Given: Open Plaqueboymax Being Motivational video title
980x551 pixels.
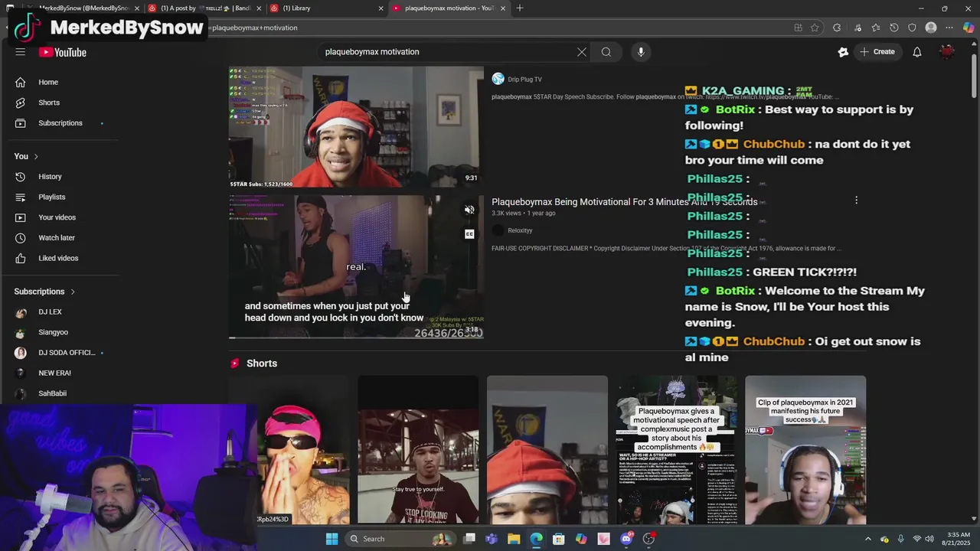Looking at the screenshot, I should tap(624, 202).
